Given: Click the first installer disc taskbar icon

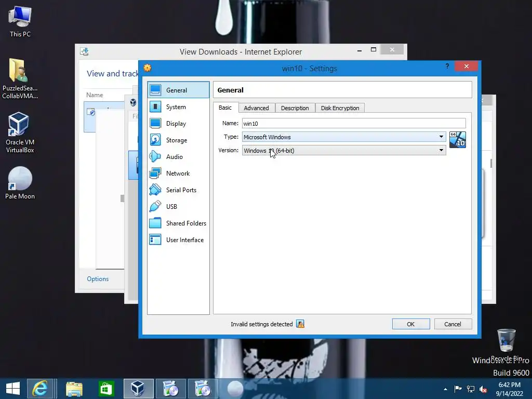Looking at the screenshot, I should pyautogui.click(x=170, y=389).
